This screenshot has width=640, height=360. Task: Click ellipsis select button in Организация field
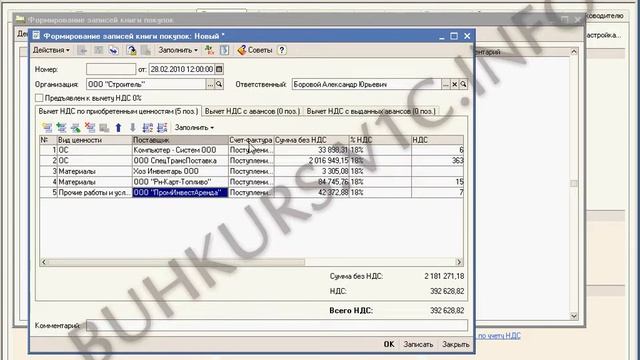pyautogui.click(x=210, y=84)
